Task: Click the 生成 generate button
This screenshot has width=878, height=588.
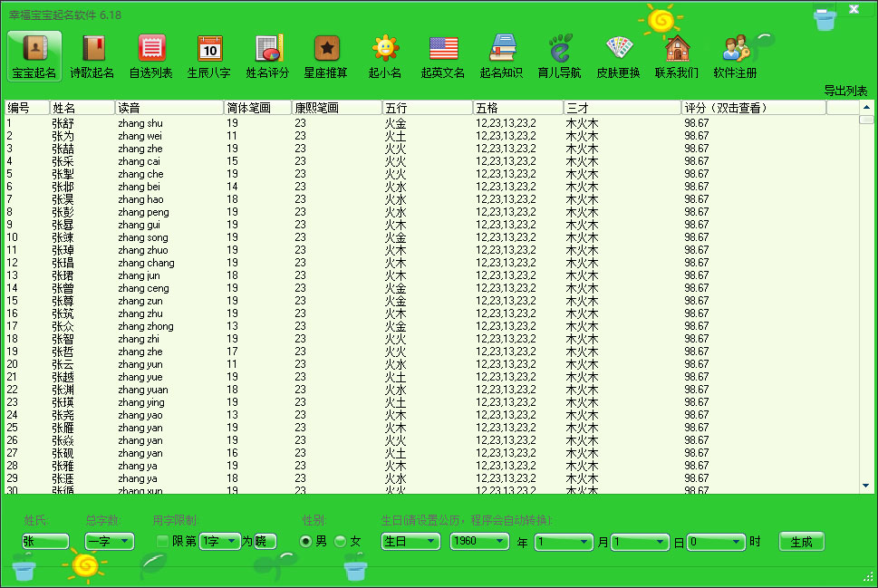Action: pos(801,541)
